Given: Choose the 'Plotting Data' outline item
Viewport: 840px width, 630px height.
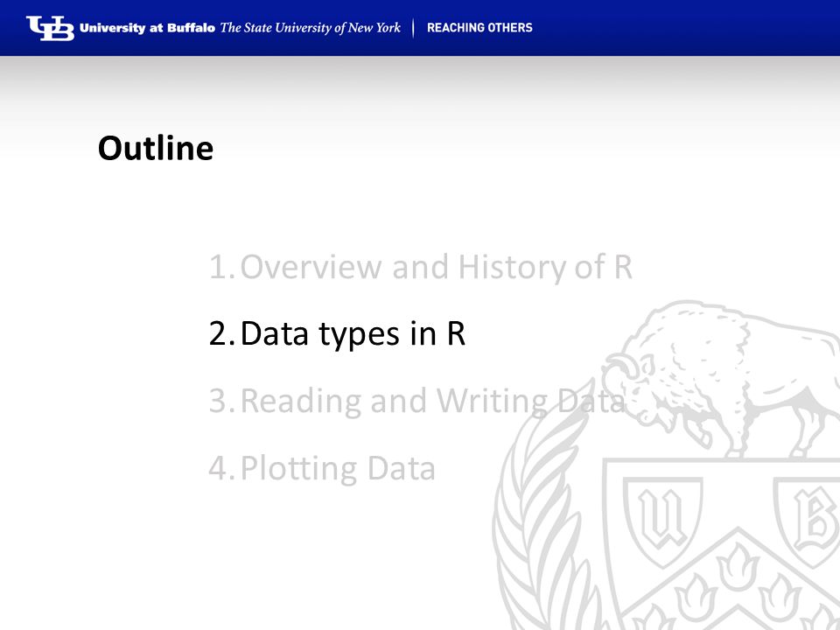Looking at the screenshot, I should (x=338, y=468).
